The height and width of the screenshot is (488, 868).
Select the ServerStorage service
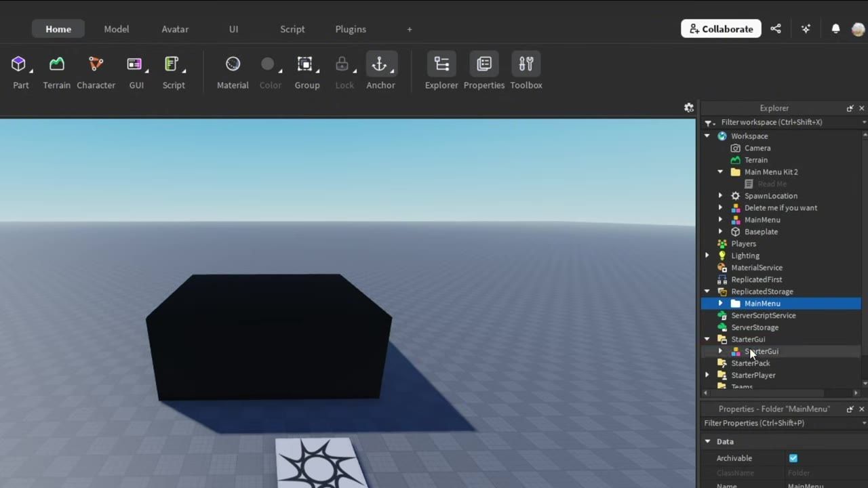click(x=755, y=327)
